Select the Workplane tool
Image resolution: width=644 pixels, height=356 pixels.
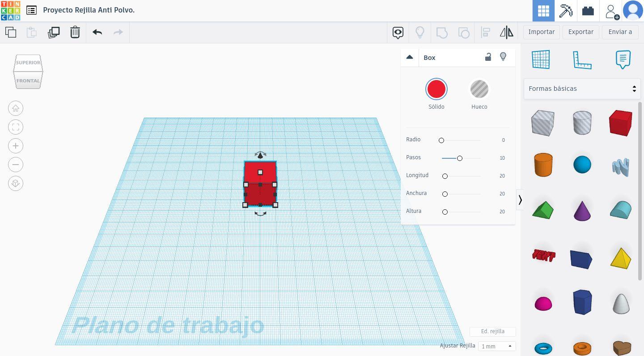pyautogui.click(x=541, y=59)
